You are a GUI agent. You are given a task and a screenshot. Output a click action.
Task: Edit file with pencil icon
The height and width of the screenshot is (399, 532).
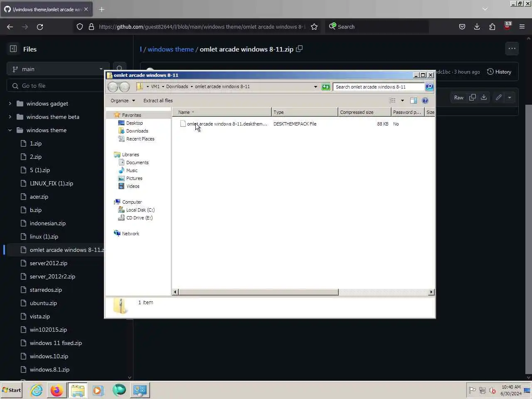coord(499,97)
